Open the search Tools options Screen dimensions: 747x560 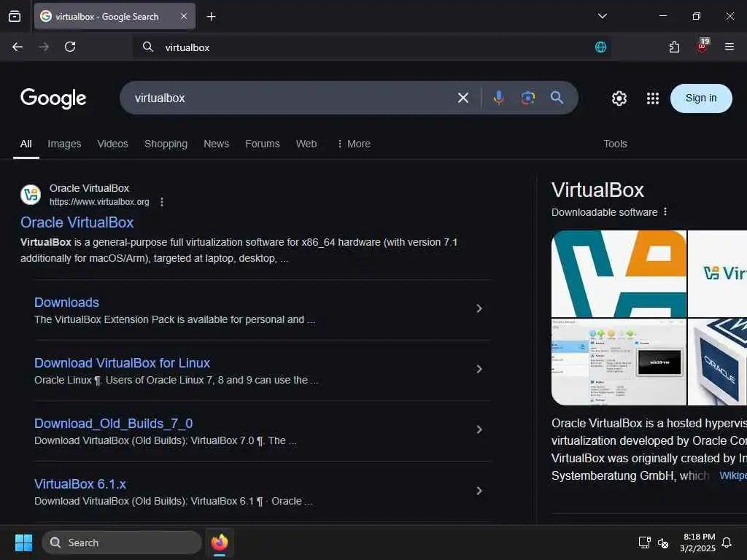coord(615,144)
